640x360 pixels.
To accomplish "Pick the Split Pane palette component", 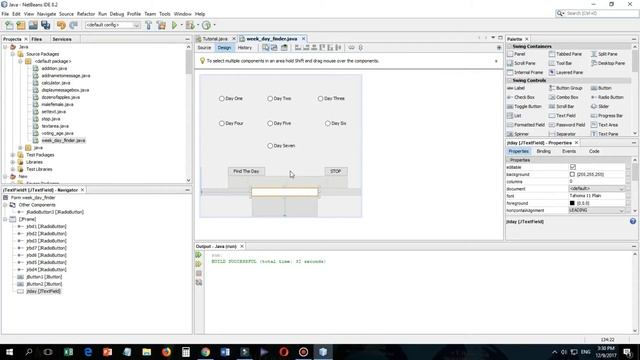I will tap(604, 54).
